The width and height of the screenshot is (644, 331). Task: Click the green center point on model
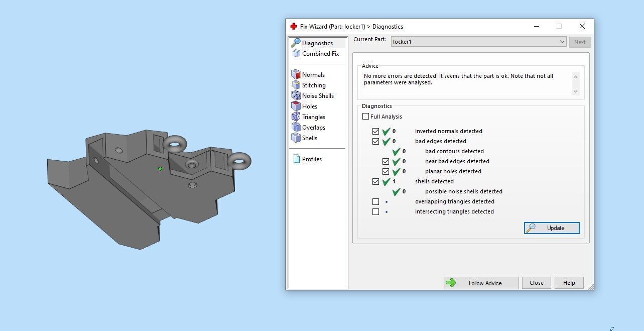pos(160,169)
